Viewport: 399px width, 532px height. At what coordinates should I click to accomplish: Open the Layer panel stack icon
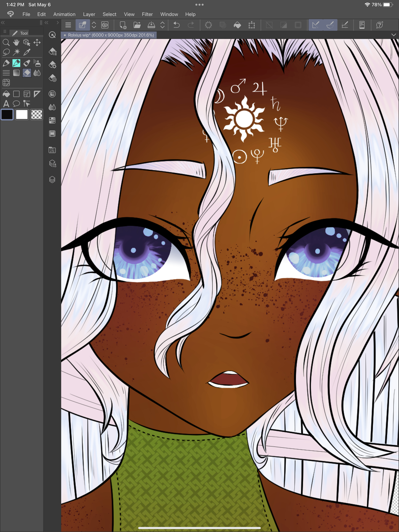(x=52, y=180)
